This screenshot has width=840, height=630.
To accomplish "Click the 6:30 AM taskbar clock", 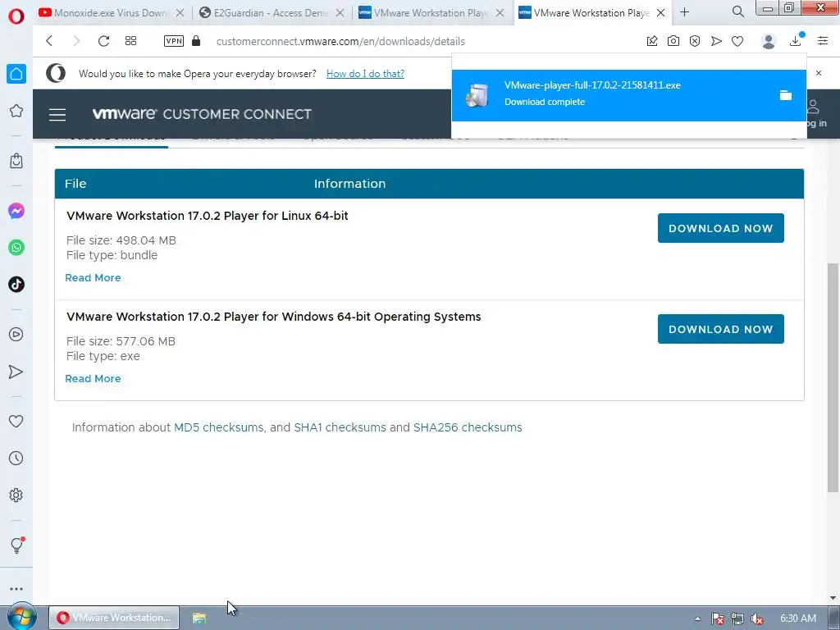I will (x=797, y=619).
